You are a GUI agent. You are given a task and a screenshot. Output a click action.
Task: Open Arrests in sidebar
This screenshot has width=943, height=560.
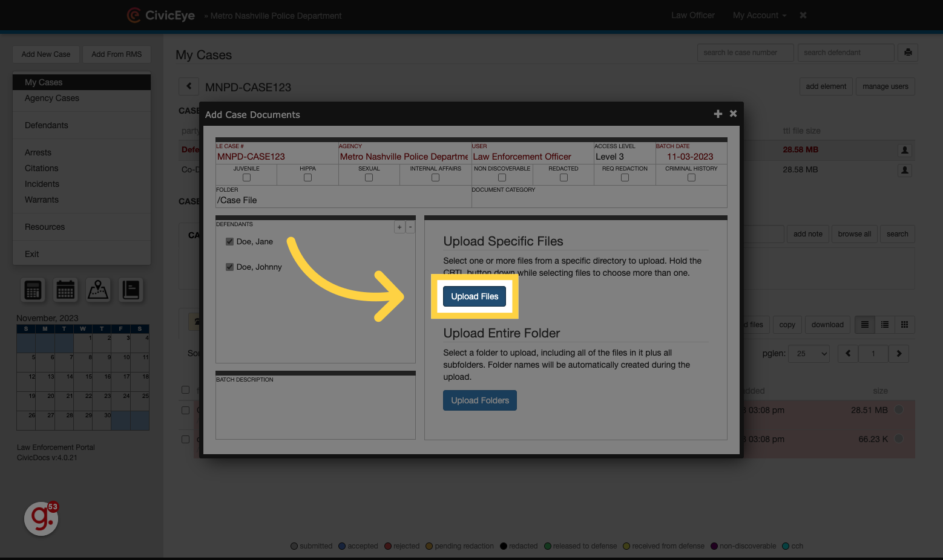pyautogui.click(x=82, y=152)
